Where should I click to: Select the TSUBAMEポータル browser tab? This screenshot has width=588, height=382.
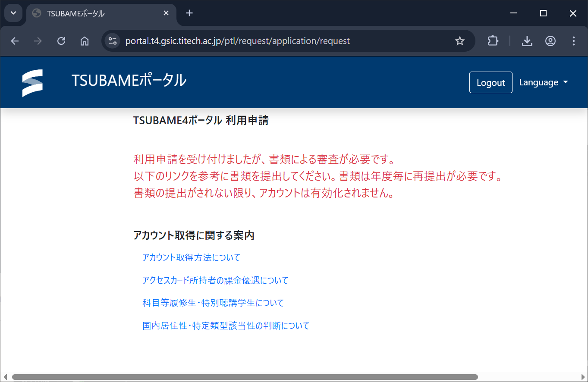coord(95,13)
